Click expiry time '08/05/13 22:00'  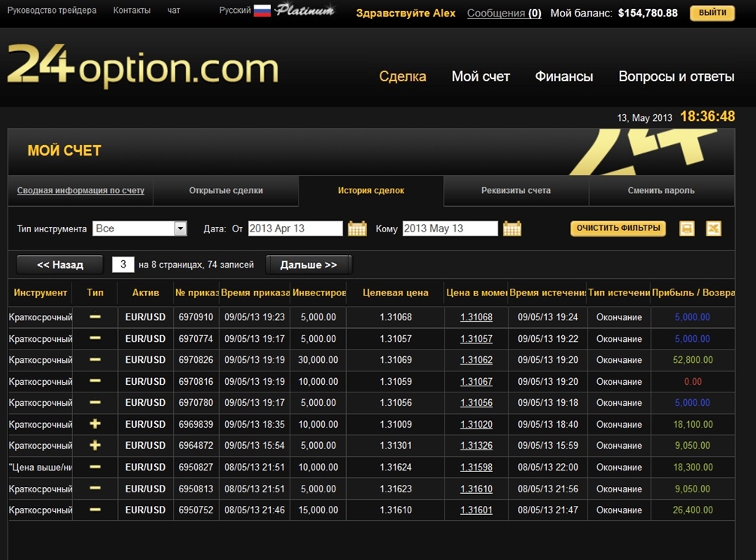[x=548, y=468]
